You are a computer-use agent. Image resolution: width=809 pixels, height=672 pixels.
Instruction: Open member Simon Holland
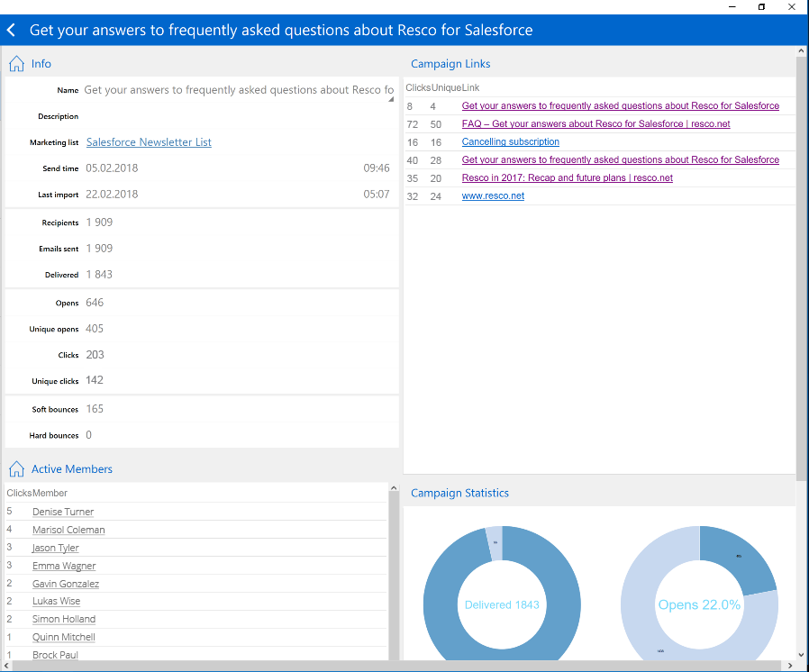(x=64, y=619)
